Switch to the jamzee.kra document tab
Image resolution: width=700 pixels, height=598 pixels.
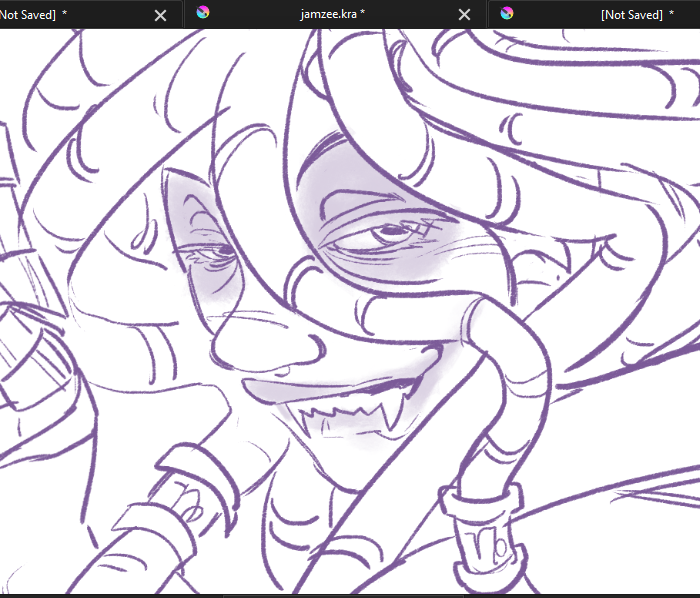point(333,14)
